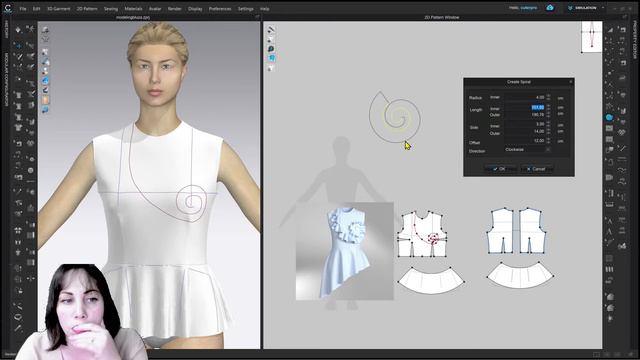Select the small white pattern piece in top-right corner
This screenshot has width=640, height=360.
coord(591,37)
